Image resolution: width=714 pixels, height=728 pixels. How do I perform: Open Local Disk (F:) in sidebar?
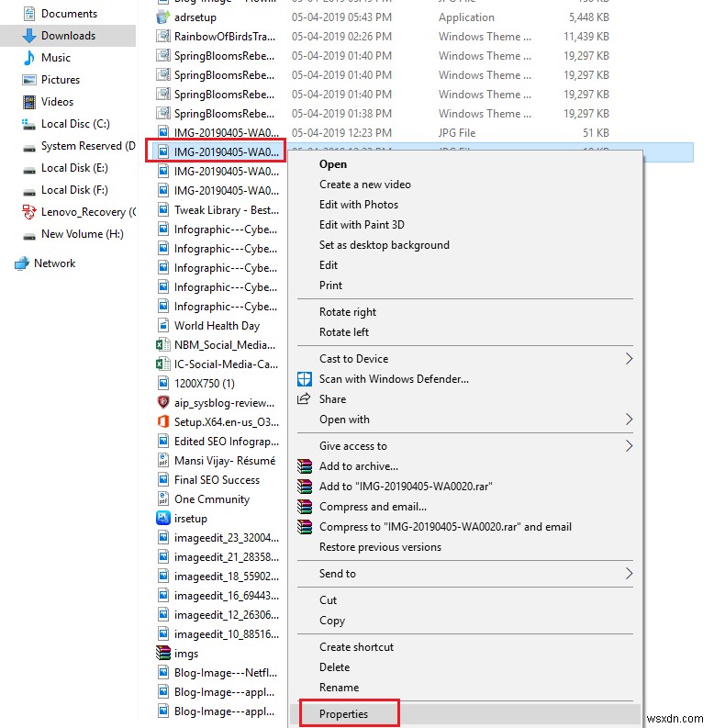[74, 190]
